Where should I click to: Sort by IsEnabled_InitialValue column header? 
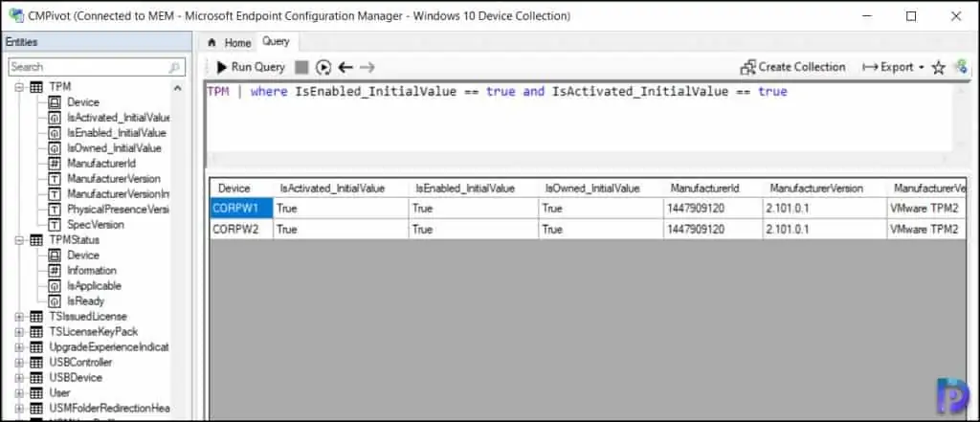point(474,189)
